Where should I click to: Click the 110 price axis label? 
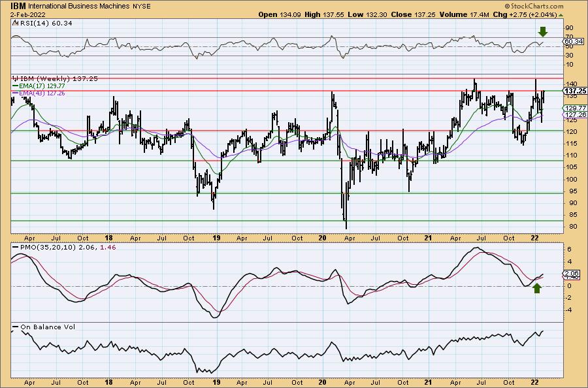(x=571, y=155)
